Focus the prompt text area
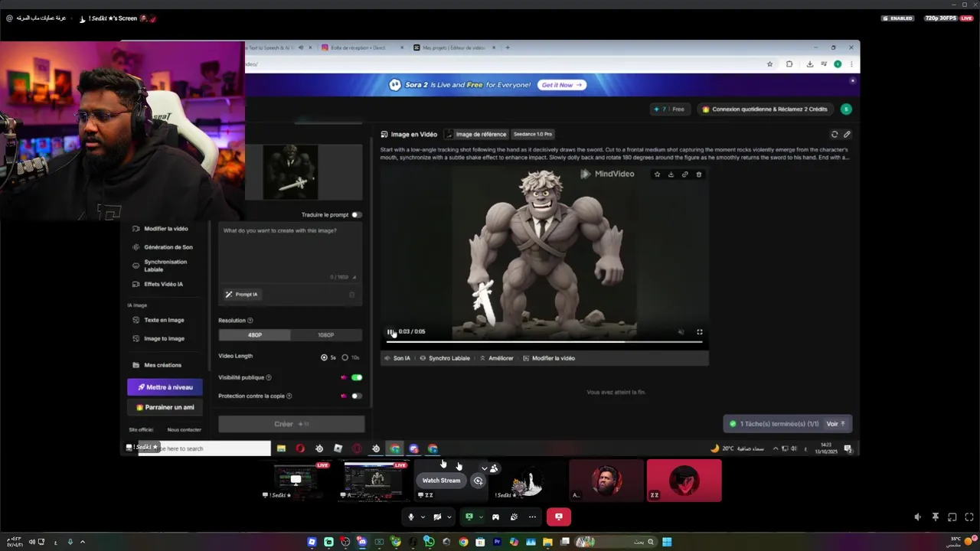980x551 pixels. (x=290, y=253)
